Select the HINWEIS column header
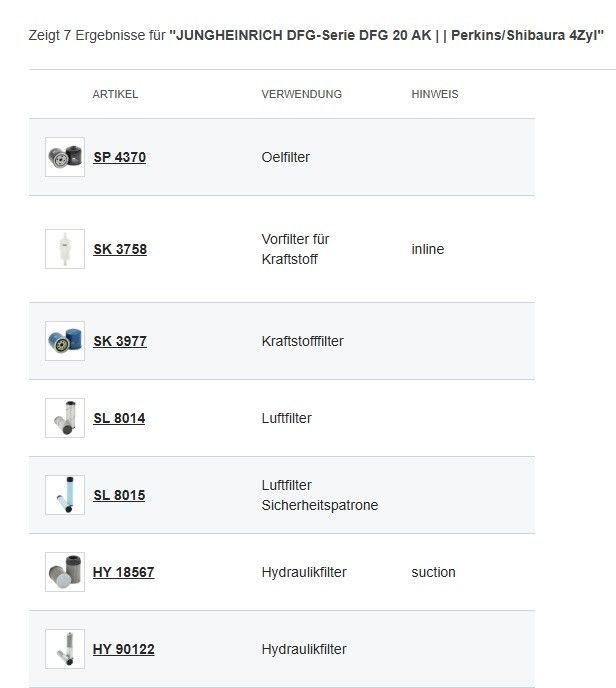The image size is (616, 688). [435, 94]
